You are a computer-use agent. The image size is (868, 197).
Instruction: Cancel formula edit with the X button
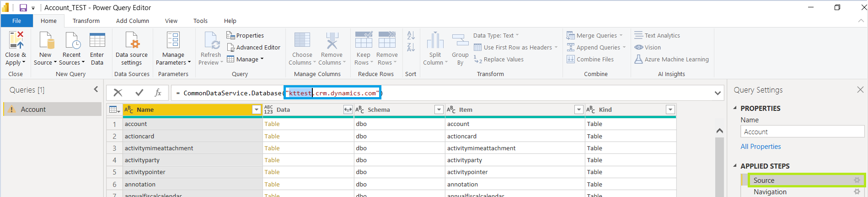pyautogui.click(x=118, y=93)
